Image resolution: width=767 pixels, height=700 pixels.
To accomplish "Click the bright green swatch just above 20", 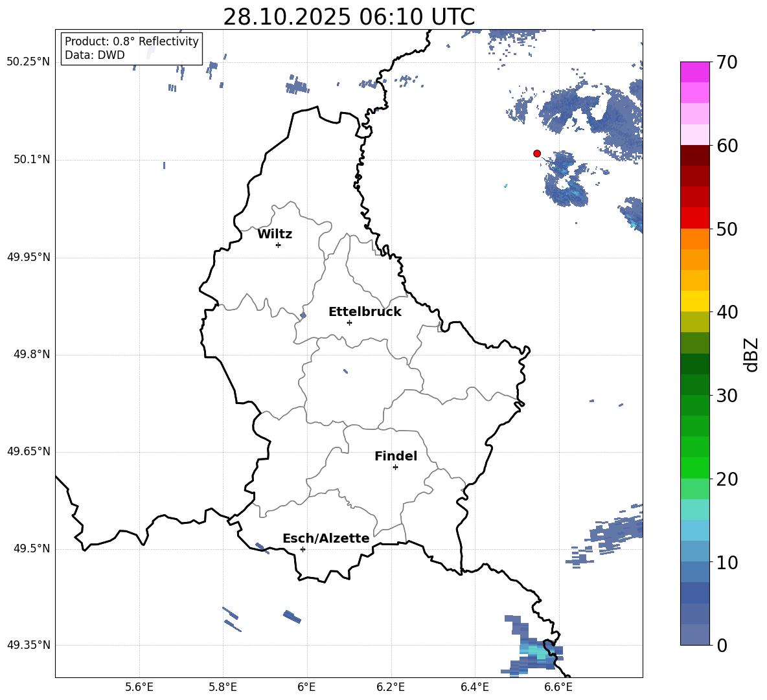I will (694, 468).
